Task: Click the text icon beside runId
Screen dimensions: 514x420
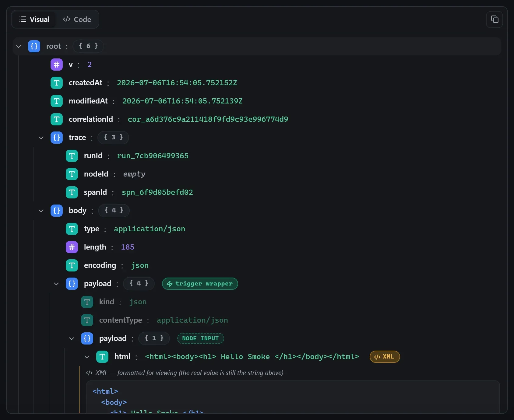Action: pyautogui.click(x=72, y=156)
